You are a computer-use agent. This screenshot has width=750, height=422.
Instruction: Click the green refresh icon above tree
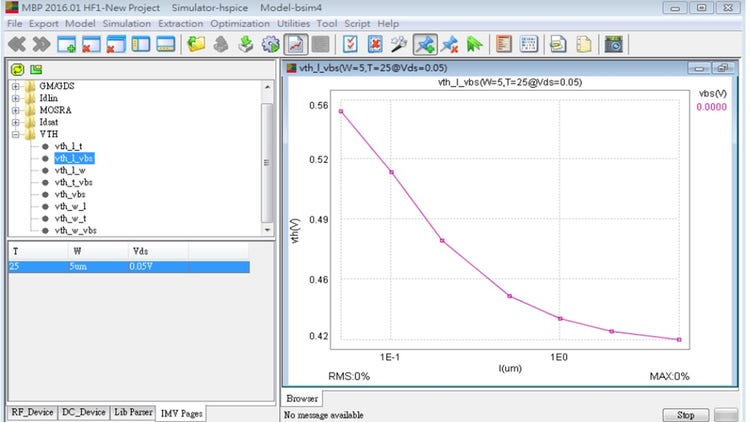pyautogui.click(x=17, y=69)
